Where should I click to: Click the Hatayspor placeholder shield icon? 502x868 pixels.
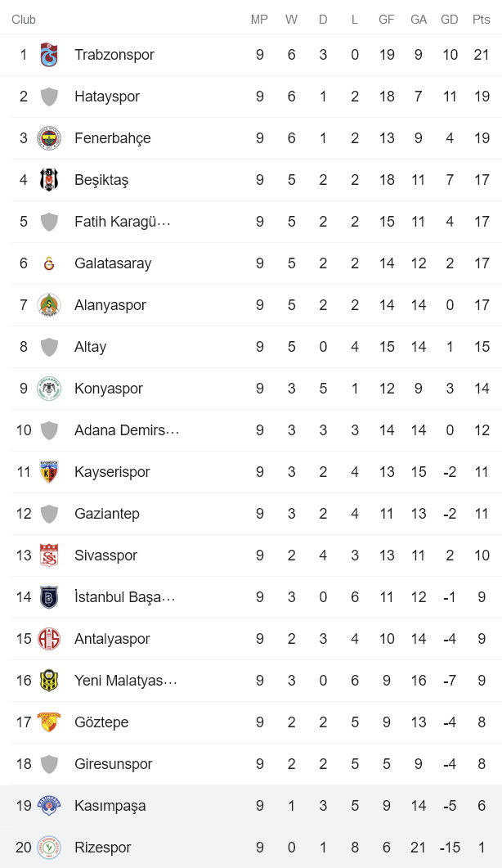[50, 97]
